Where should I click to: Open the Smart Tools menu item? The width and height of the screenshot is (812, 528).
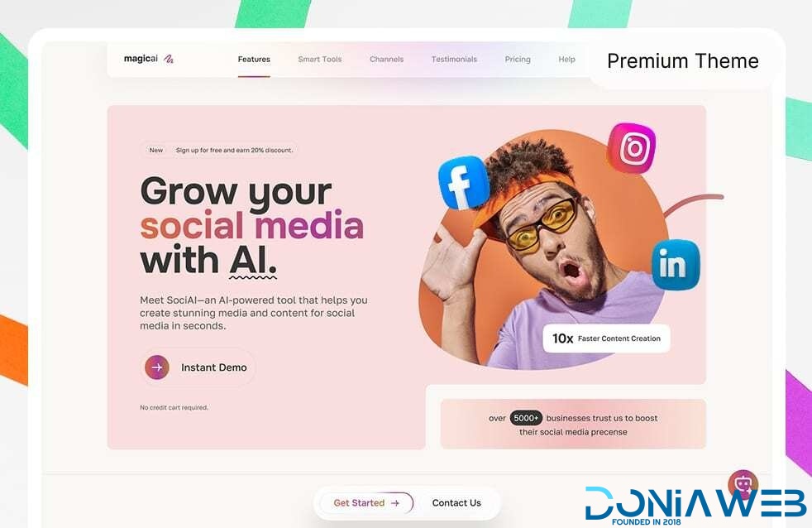point(320,60)
